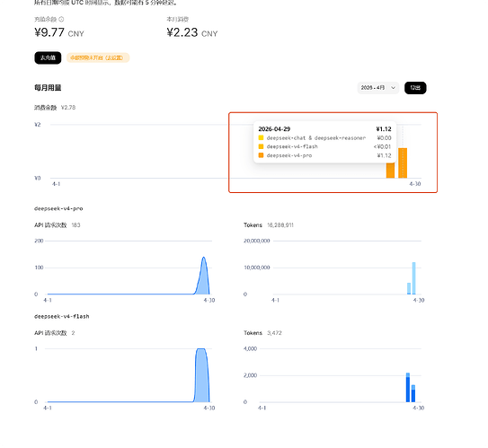This screenshot has width=488, height=448.
Task: Click the 4-1 axis label on the spending chart
Action: pyautogui.click(x=56, y=184)
